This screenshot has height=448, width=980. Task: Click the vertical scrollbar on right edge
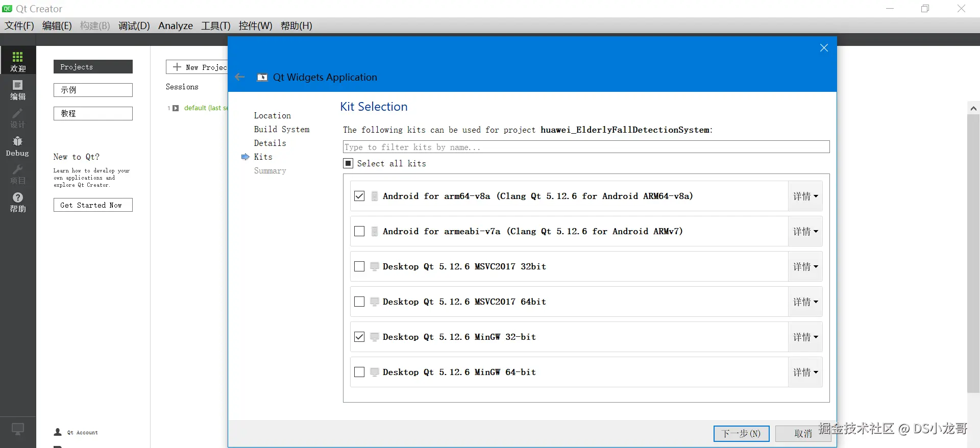(973, 254)
